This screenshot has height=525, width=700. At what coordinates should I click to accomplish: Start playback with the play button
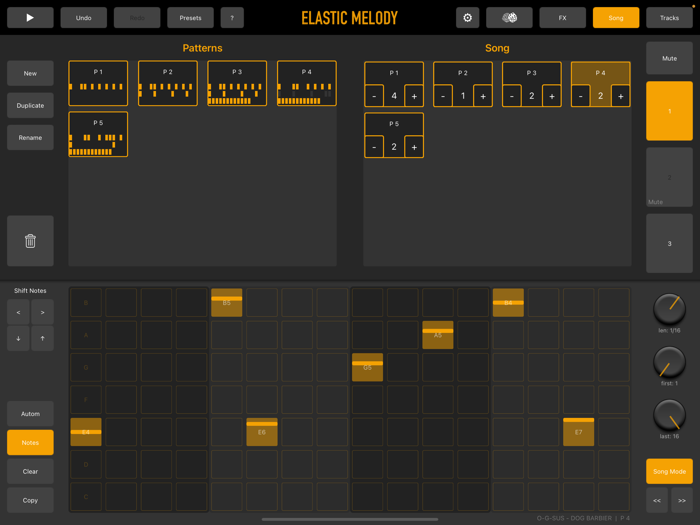point(30,18)
